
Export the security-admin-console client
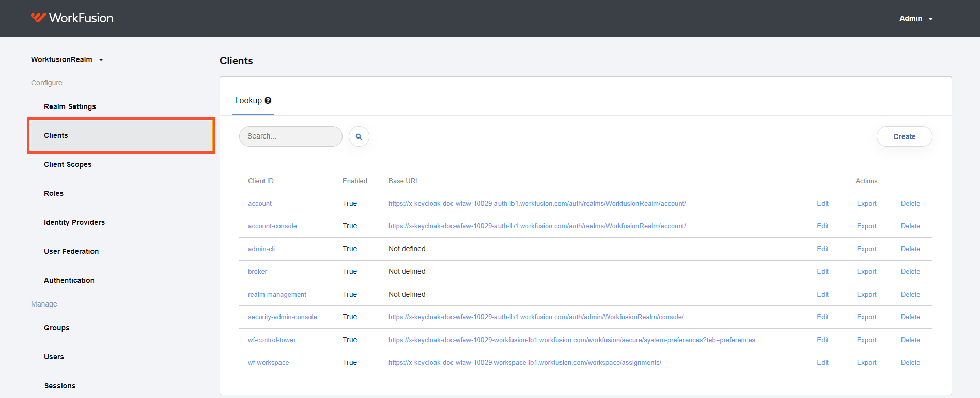tap(867, 317)
